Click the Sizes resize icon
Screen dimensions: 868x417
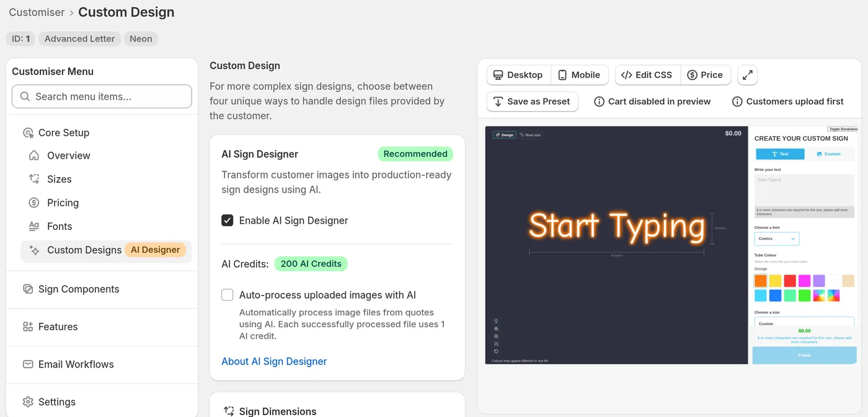coord(34,179)
